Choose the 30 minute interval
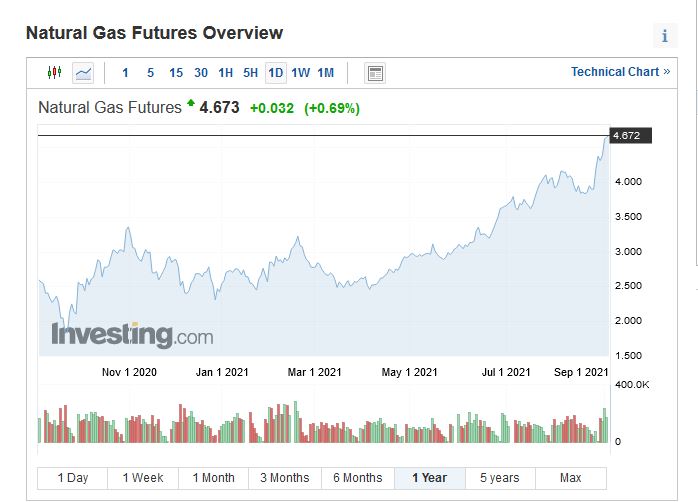The image size is (698, 502). tap(201, 72)
